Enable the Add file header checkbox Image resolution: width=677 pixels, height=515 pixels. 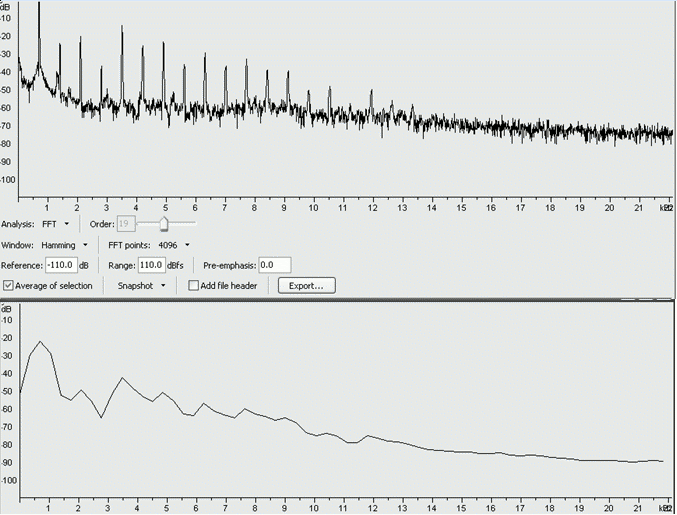tap(194, 286)
